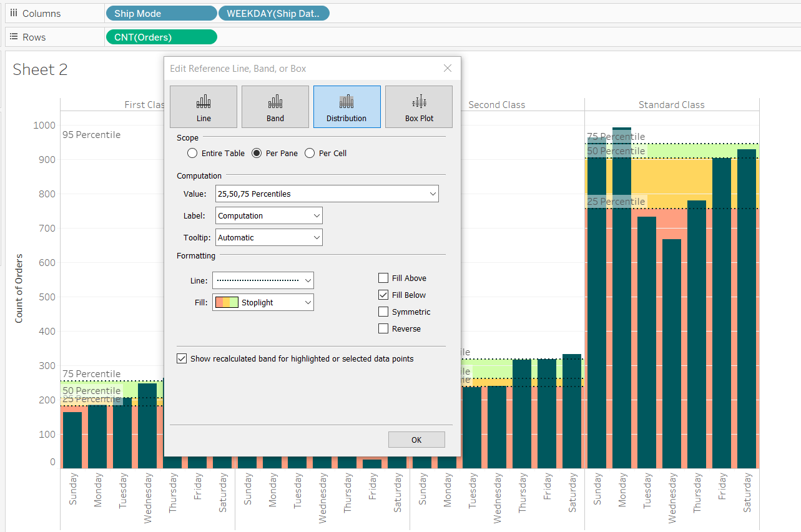Select the Line reference type button
The image size is (801, 532).
click(x=204, y=107)
